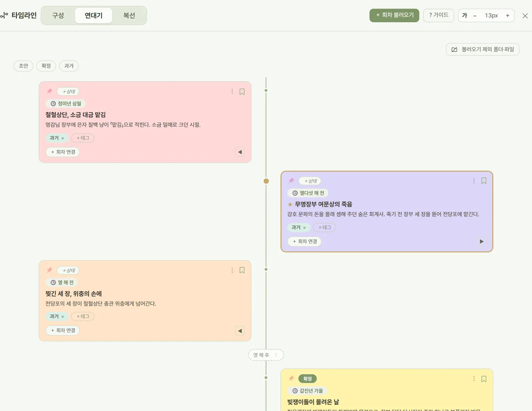
Task: Click 회차 연결 on 무명장부 여문상의 죽음 card
Action: pos(305,242)
